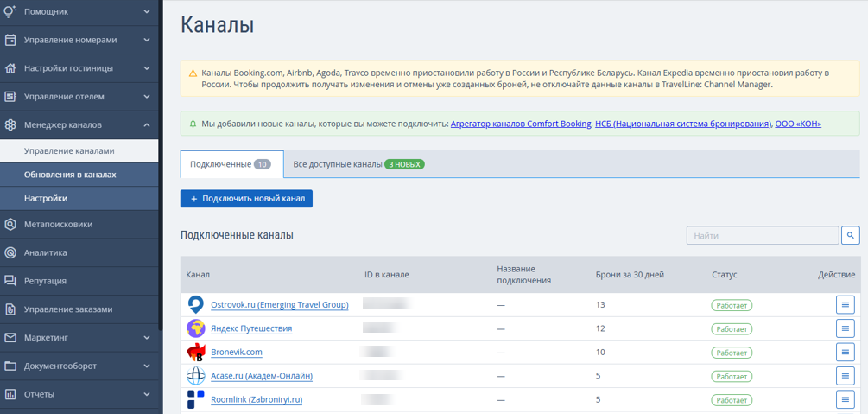The height and width of the screenshot is (414, 868).
Task: Click the Репутация chat icon
Action: (10, 281)
